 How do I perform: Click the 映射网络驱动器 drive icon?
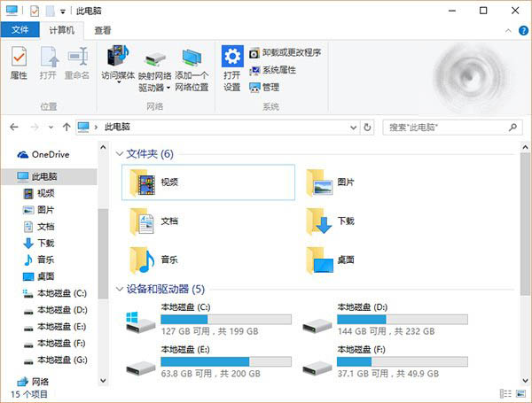click(x=154, y=59)
